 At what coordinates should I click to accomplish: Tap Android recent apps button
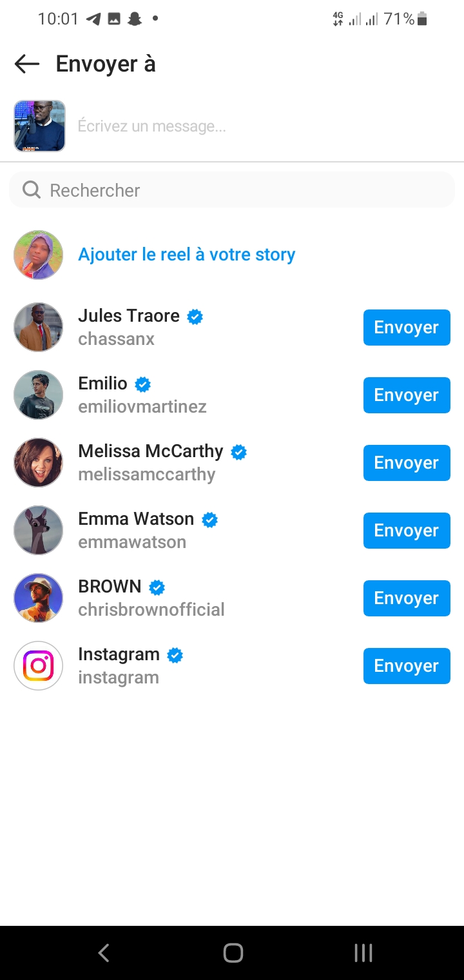(363, 952)
